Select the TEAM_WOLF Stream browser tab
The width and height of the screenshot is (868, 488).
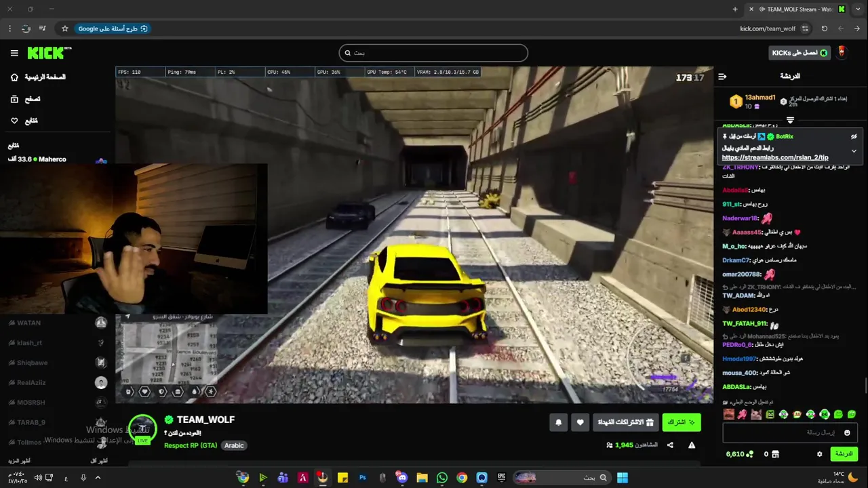tap(798, 9)
